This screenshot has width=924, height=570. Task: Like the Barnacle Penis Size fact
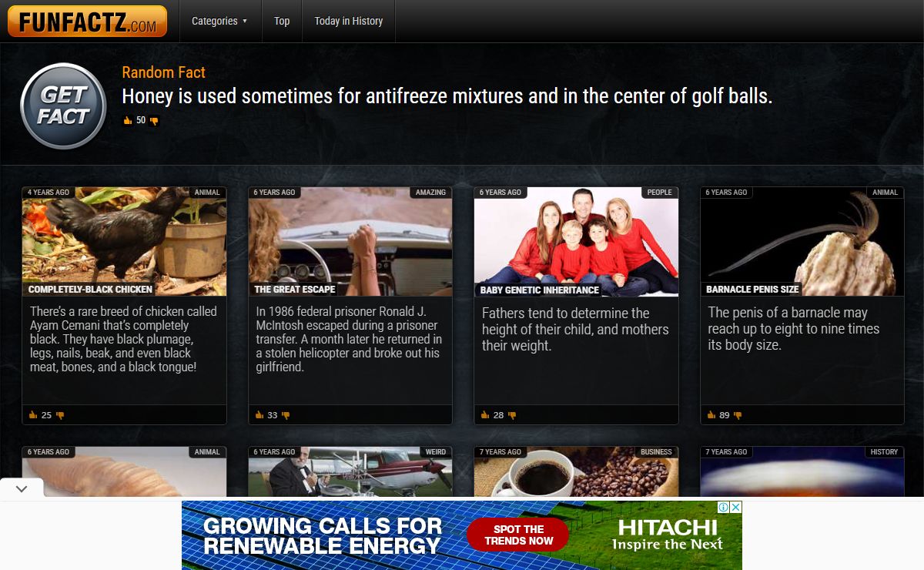[711, 415]
